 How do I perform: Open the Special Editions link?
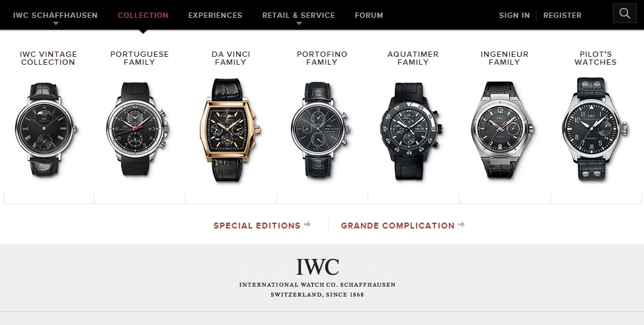257,226
